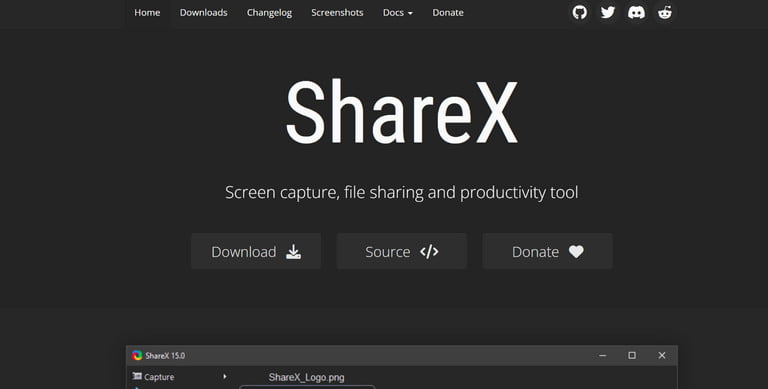Click the ShareX heading title

pyautogui.click(x=402, y=112)
